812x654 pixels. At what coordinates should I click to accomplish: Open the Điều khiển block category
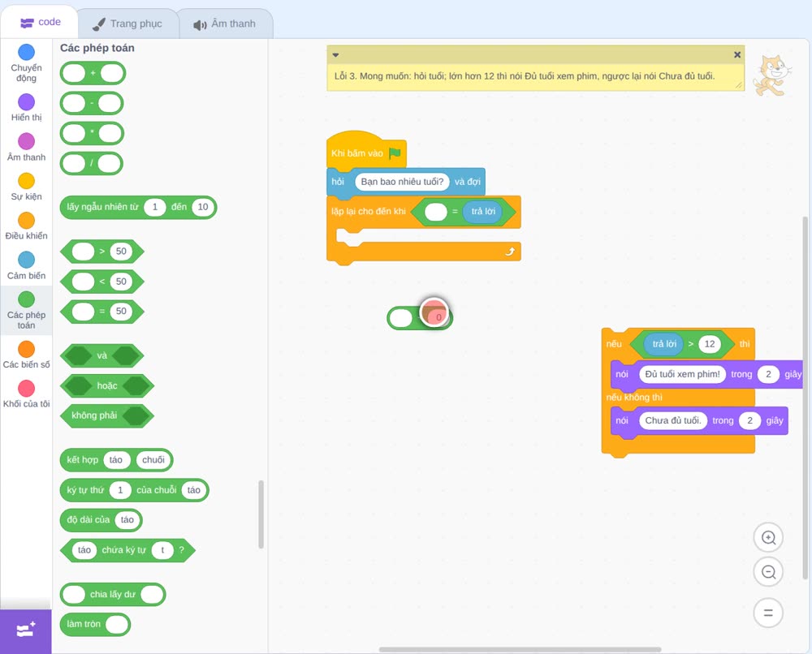click(27, 226)
